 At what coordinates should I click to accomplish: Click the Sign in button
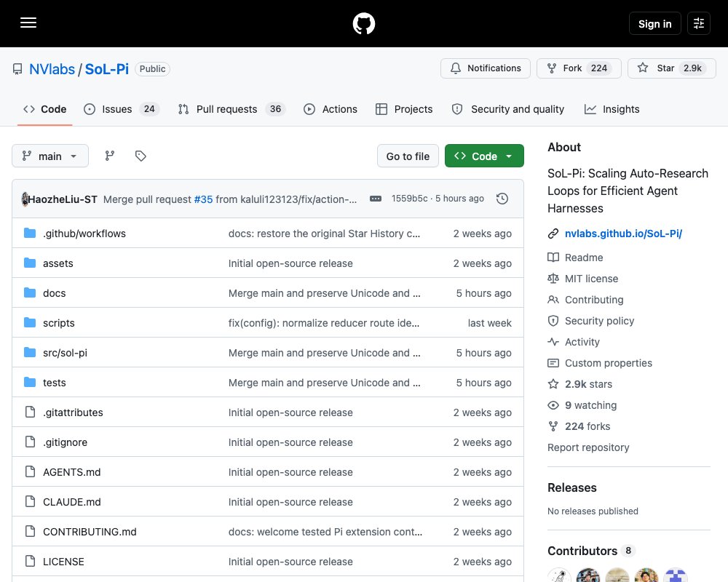[x=654, y=23]
